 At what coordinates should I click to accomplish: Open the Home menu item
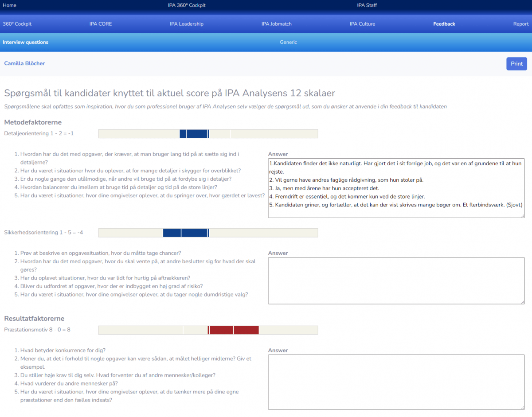coord(9,5)
